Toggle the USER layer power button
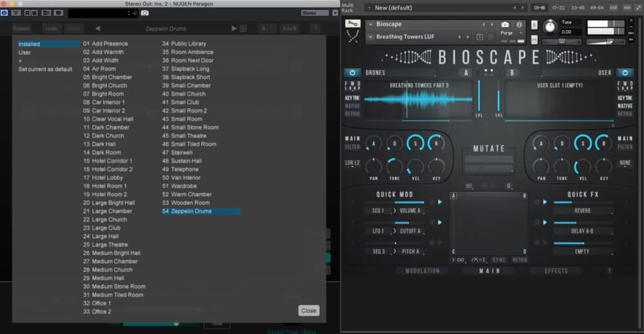Screen dimensions: 644x334 click(x=625, y=73)
